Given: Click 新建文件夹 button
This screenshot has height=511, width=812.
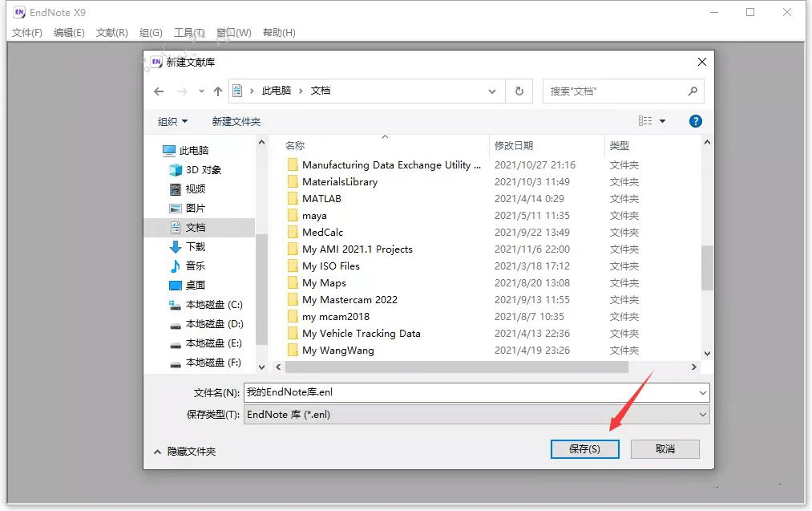Looking at the screenshot, I should (236, 122).
